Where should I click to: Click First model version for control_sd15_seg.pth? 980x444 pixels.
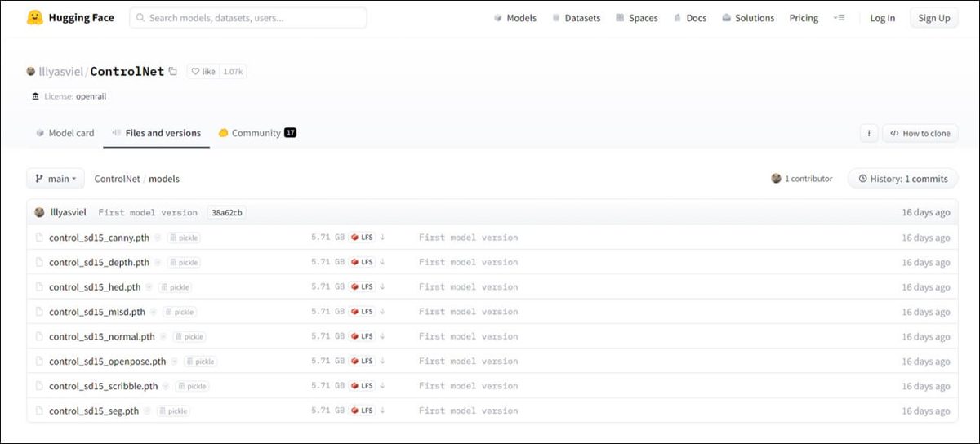coord(468,411)
